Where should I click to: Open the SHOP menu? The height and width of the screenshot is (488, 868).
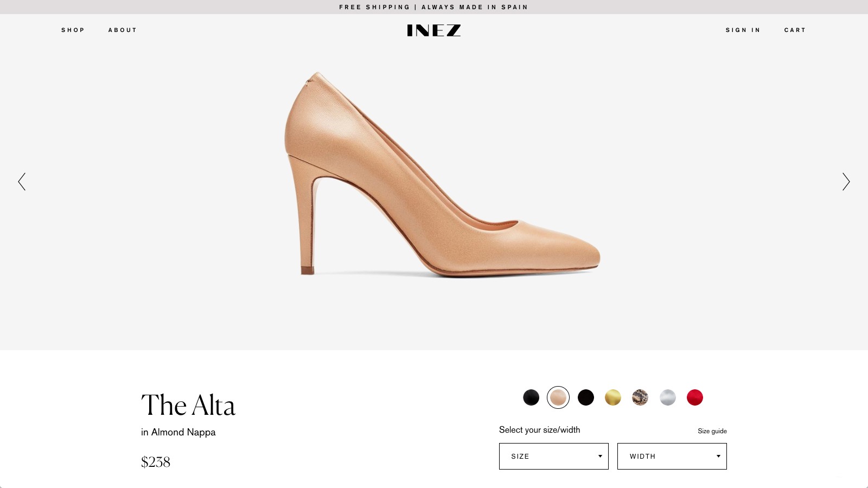[73, 30]
